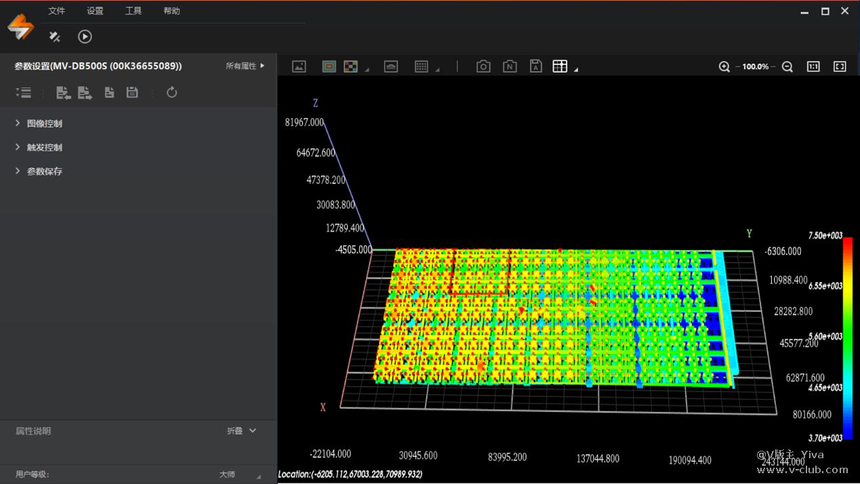Select the 图像控制 tree row

tap(138, 123)
